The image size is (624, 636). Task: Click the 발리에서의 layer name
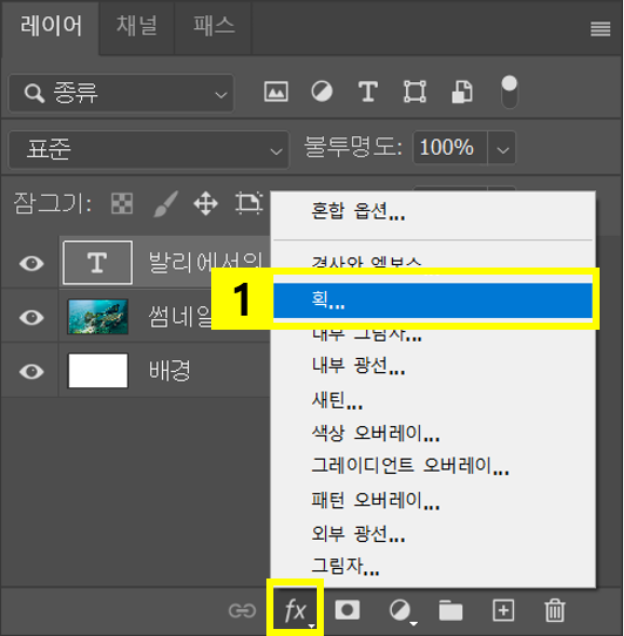pyautogui.click(x=205, y=262)
